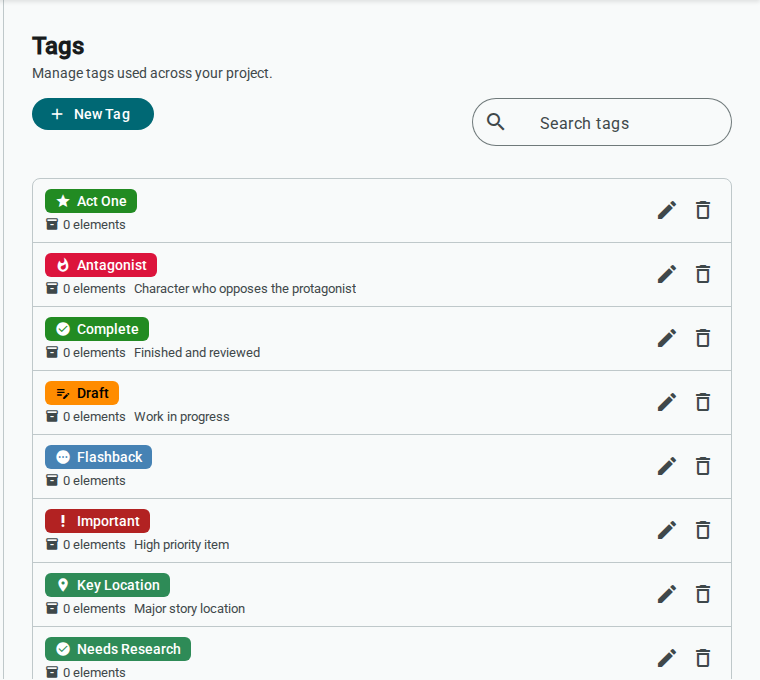Select the orange Draft tag chip

(x=82, y=393)
